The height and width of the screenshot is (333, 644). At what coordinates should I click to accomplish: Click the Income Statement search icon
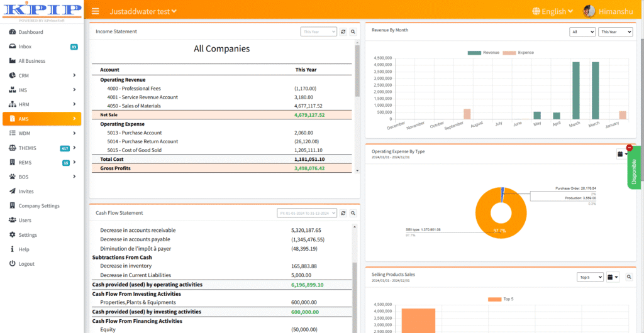click(353, 31)
